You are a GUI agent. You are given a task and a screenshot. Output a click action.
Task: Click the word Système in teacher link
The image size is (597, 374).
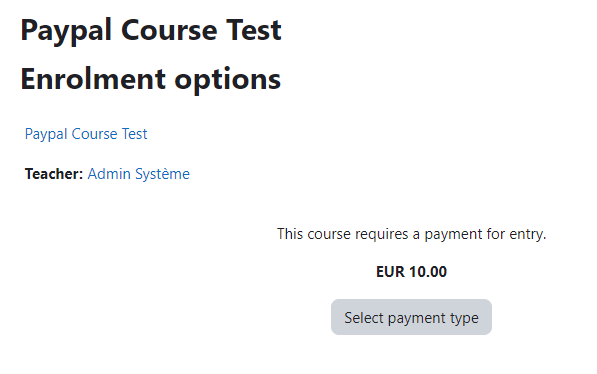click(x=163, y=174)
